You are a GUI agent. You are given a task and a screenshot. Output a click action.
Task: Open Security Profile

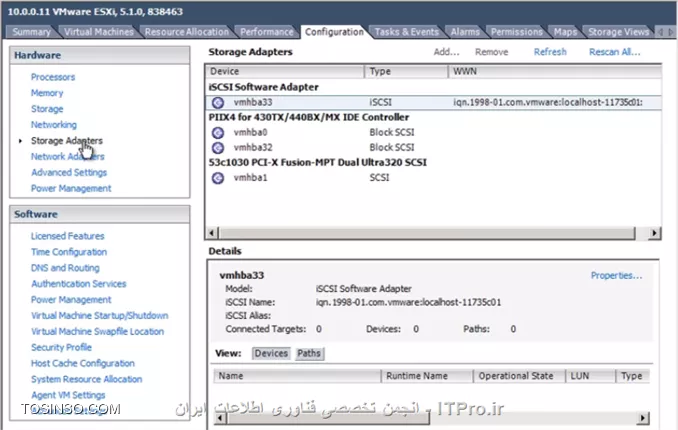(x=61, y=347)
